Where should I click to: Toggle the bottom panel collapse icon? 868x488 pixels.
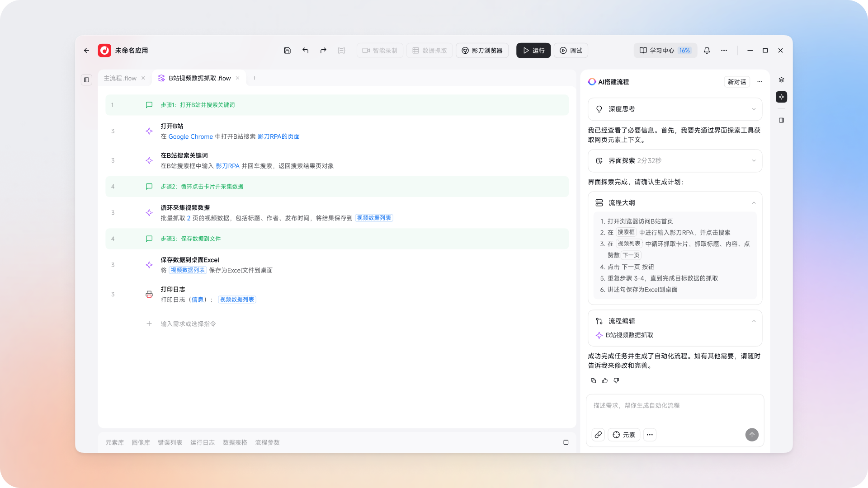point(566,442)
